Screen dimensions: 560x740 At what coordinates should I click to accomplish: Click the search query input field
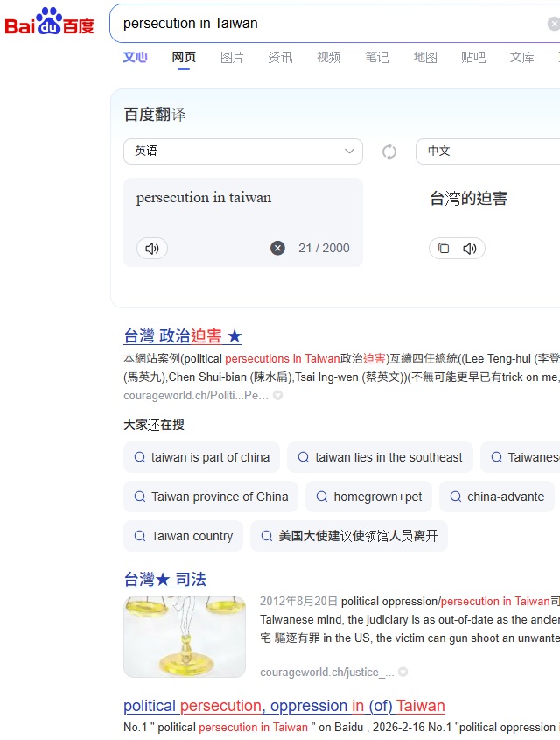tap(332, 23)
